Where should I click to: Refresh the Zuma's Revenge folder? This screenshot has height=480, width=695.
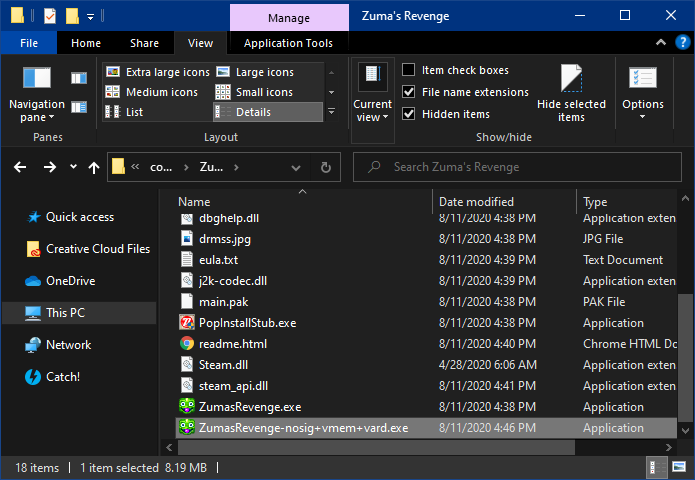pyautogui.click(x=326, y=167)
